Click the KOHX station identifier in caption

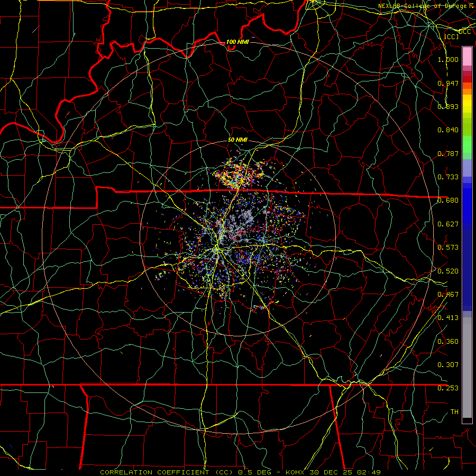click(x=295, y=472)
